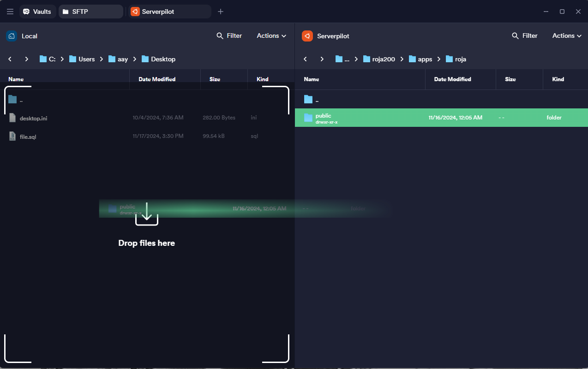
Task: Switch to the Vaults tab
Action: [38, 12]
